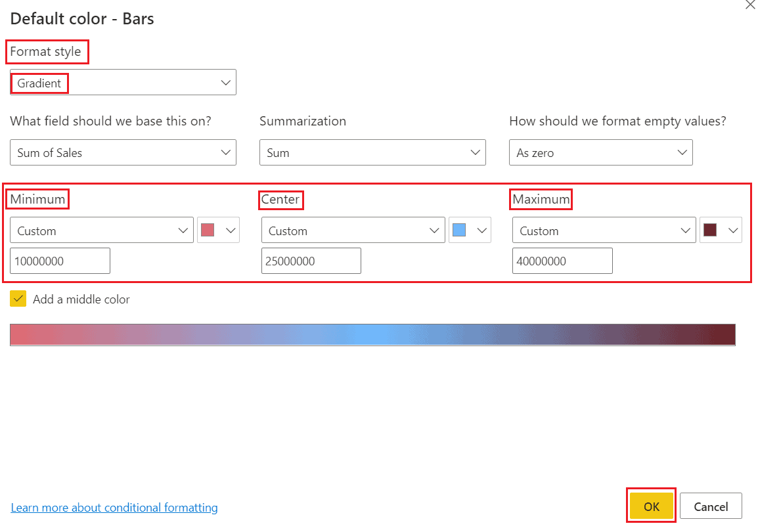Click the Add a middle color label
The height and width of the screenshot is (532, 758).
click(82, 298)
